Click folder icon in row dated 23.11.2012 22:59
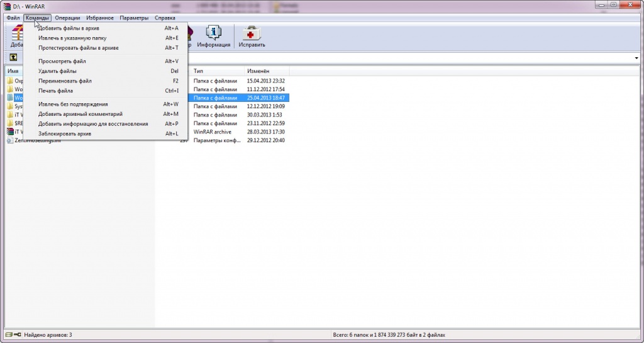This screenshot has height=343, width=644. [x=10, y=123]
